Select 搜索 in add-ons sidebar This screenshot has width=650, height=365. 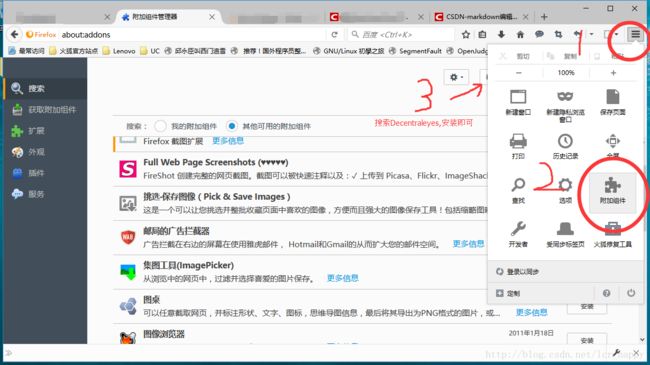[45, 88]
